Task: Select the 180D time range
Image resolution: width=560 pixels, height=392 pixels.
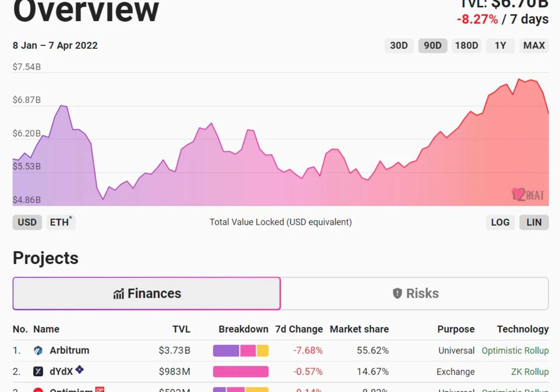Action: [x=466, y=46]
